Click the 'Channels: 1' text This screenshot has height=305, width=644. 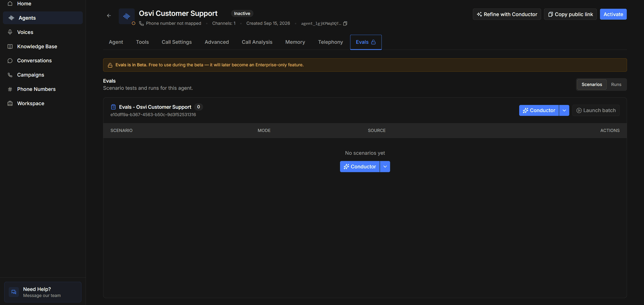pos(224,23)
